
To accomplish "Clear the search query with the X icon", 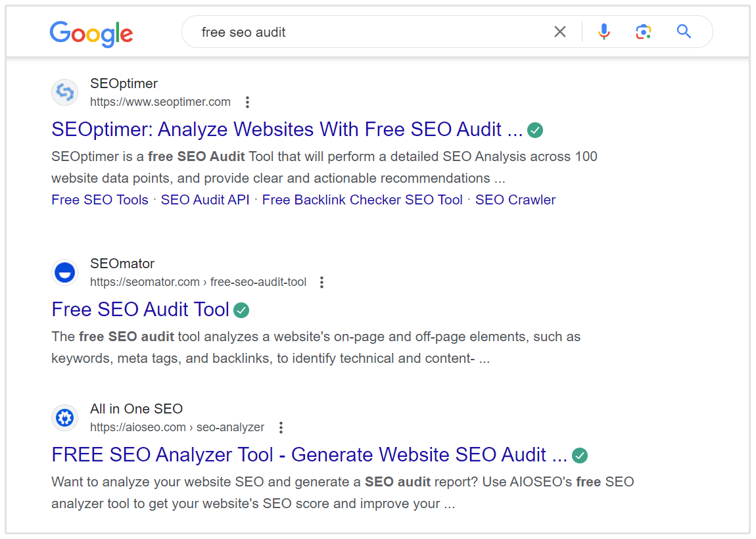I will point(559,31).
